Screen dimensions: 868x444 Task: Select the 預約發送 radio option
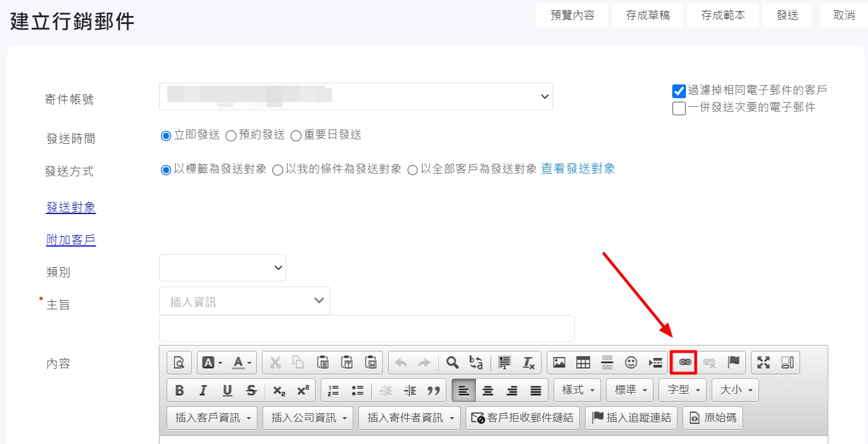pyautogui.click(x=231, y=136)
